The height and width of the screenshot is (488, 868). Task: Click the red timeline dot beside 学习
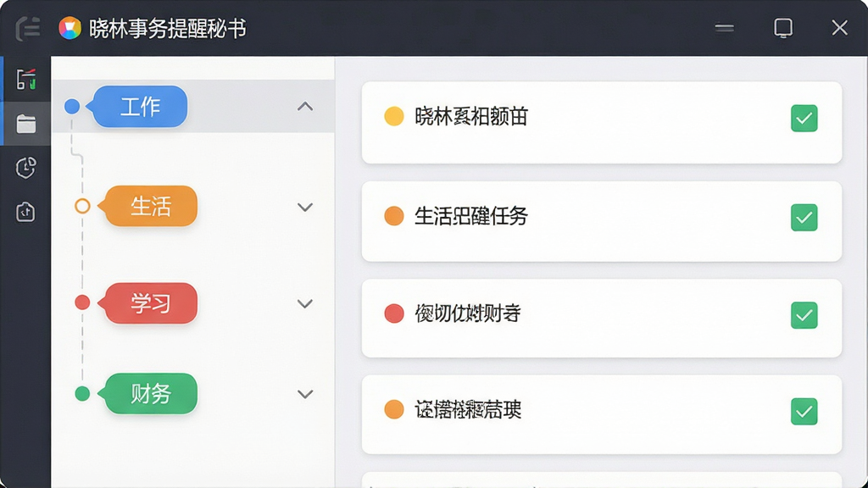pos(82,302)
